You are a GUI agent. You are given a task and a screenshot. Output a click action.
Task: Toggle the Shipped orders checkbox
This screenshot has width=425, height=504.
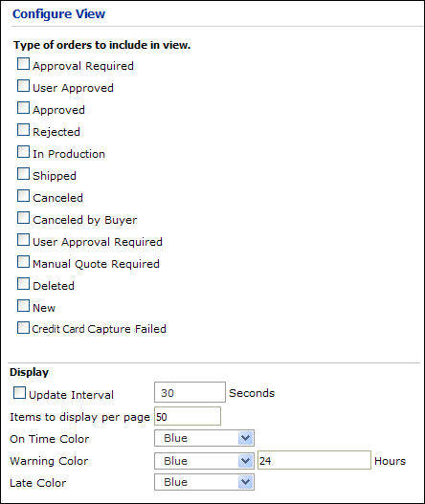click(23, 174)
